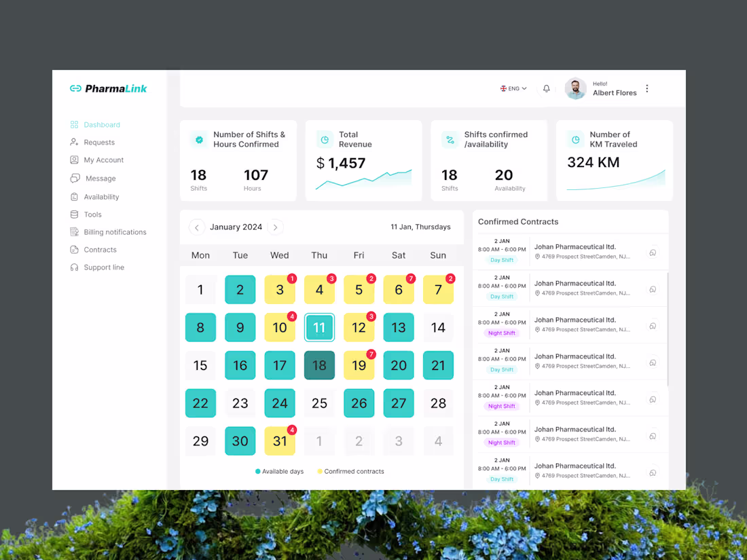Click the Confirmed Contracts heading
This screenshot has width=747, height=560.
pyautogui.click(x=518, y=222)
